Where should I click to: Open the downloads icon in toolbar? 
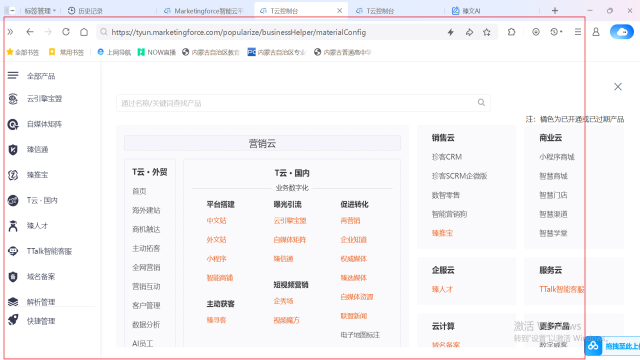536,32
